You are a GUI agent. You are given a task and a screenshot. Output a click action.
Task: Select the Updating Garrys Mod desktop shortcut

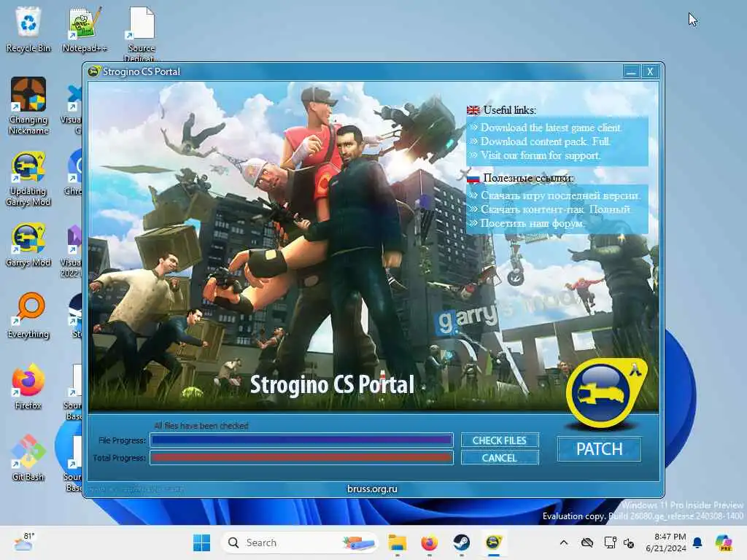click(28, 179)
